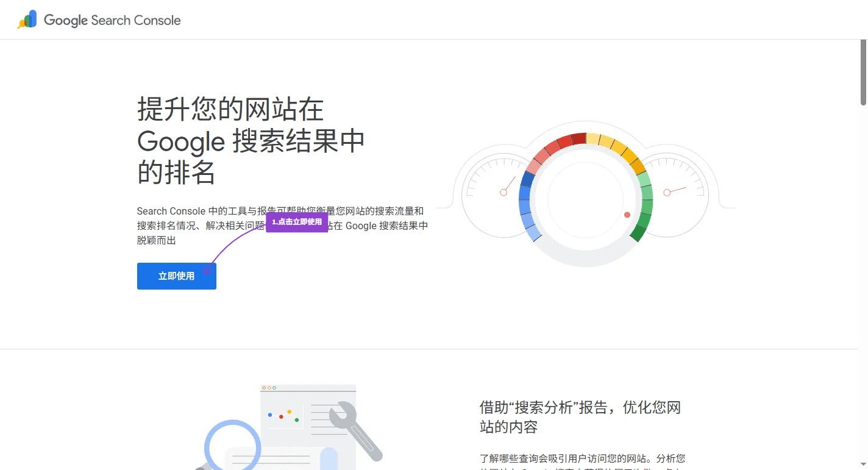This screenshot has height=470, width=868.
Task: Click the center of the large dial
Action: click(x=585, y=199)
